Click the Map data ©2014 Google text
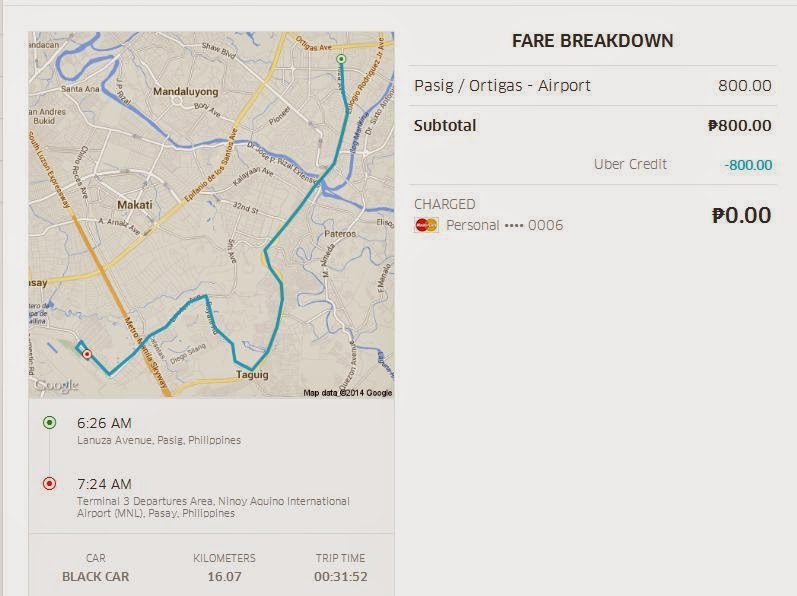This screenshot has height=596, width=797. pos(347,393)
